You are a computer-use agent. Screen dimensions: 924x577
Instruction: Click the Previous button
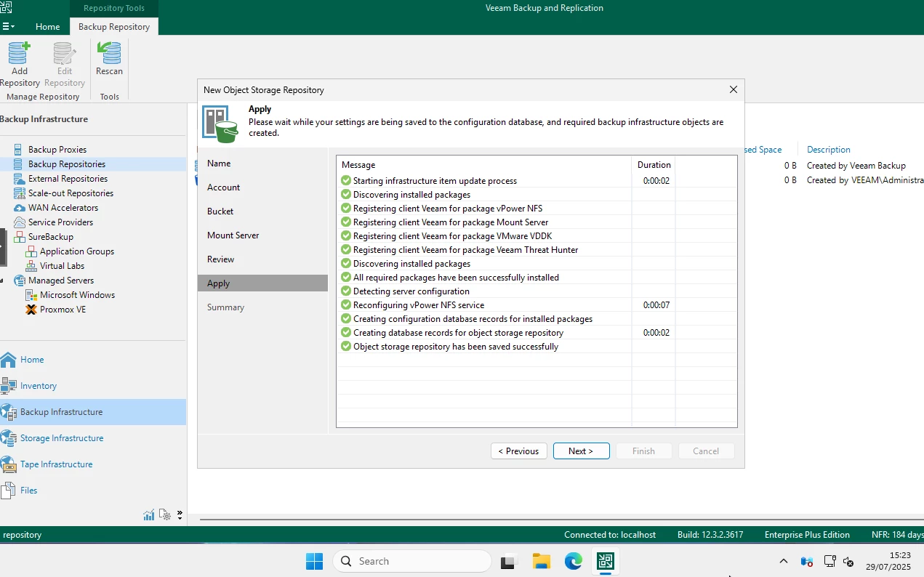click(x=519, y=451)
